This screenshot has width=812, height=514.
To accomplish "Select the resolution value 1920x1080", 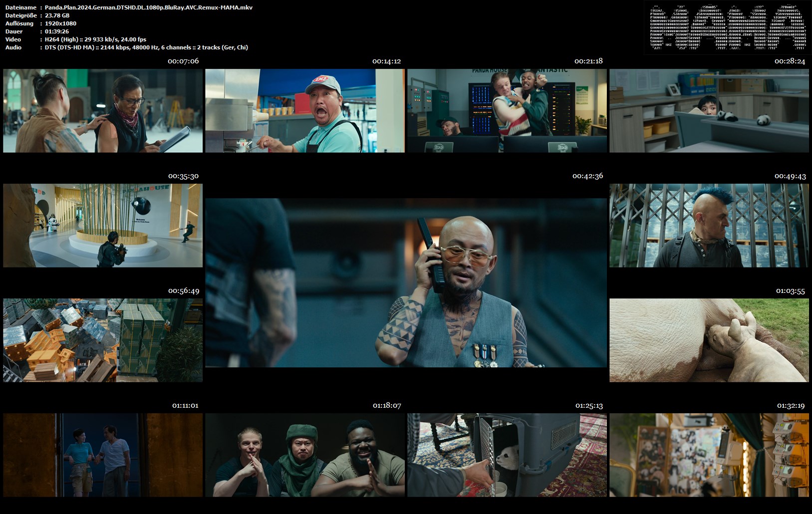I will click(60, 23).
